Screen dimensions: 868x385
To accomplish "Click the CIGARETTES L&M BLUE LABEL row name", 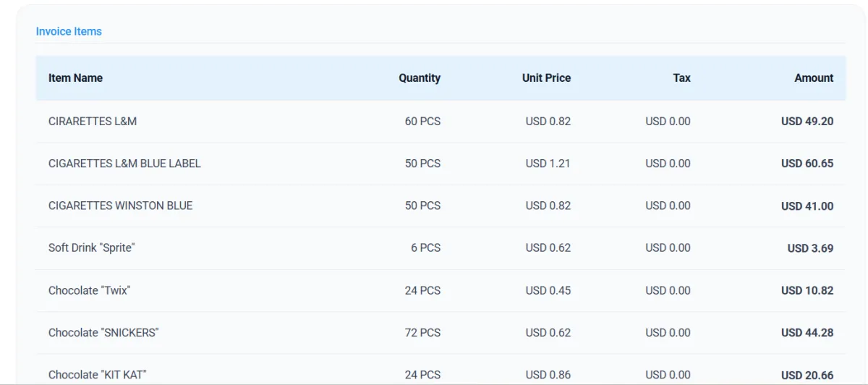I will click(124, 163).
